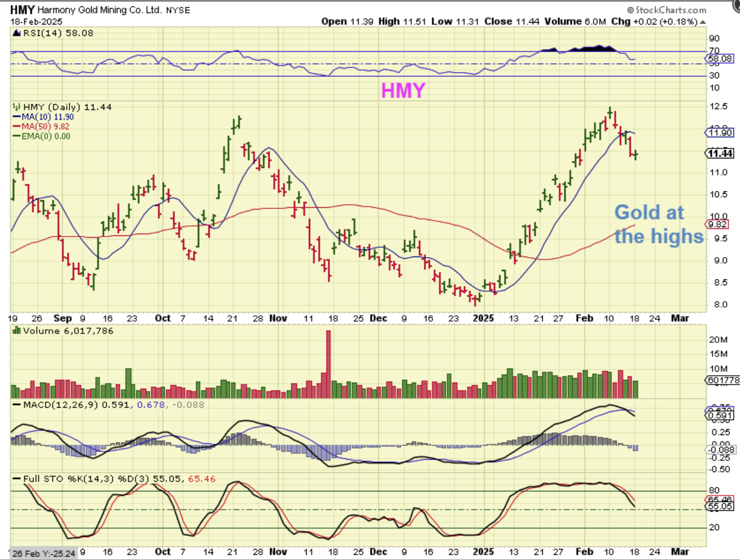740x560 pixels.
Task: Click the MA(10) 11.90 legend entry
Action: 48,117
